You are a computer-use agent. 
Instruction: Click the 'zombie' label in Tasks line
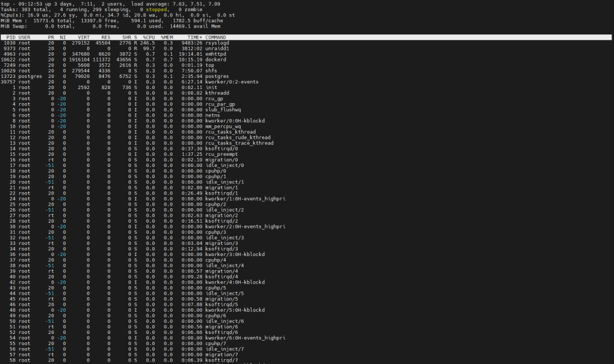point(193,9)
